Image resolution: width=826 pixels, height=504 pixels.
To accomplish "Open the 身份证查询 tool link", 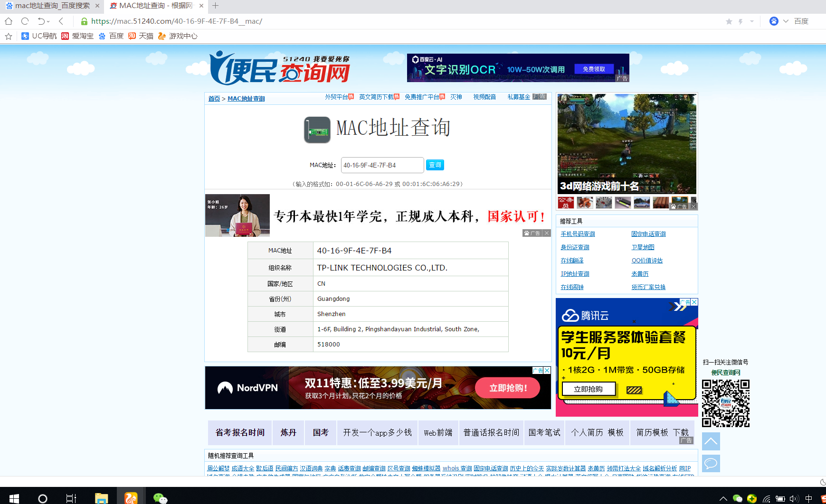I will click(575, 247).
